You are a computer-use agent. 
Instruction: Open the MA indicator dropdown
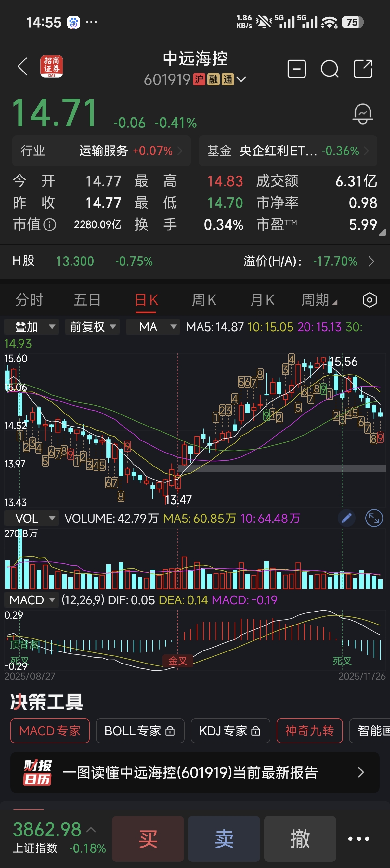click(153, 326)
